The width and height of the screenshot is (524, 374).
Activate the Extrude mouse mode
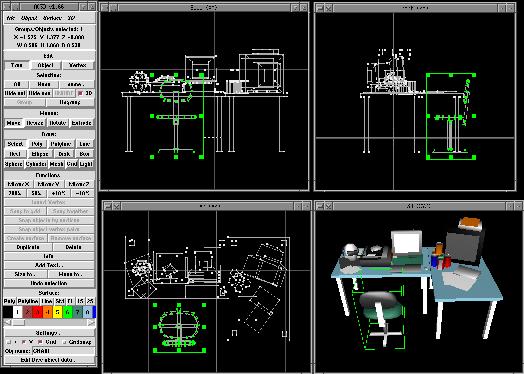[x=82, y=123]
